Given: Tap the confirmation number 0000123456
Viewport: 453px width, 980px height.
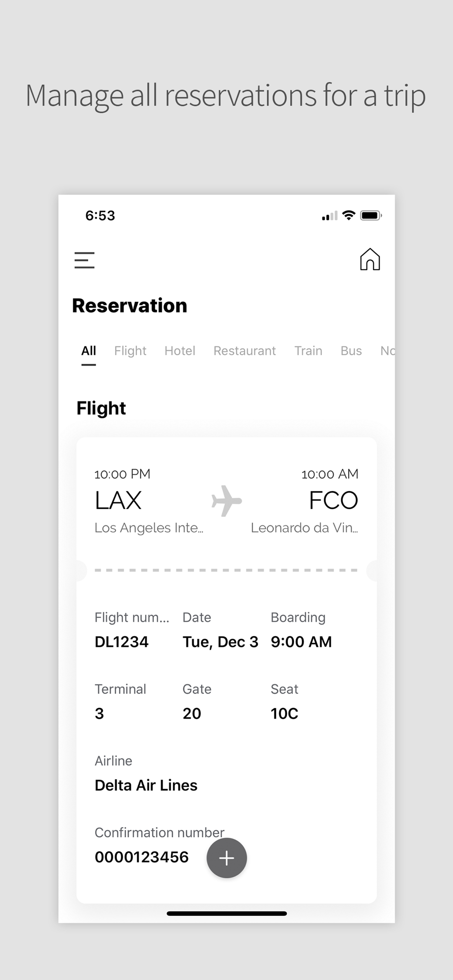Looking at the screenshot, I should point(142,857).
